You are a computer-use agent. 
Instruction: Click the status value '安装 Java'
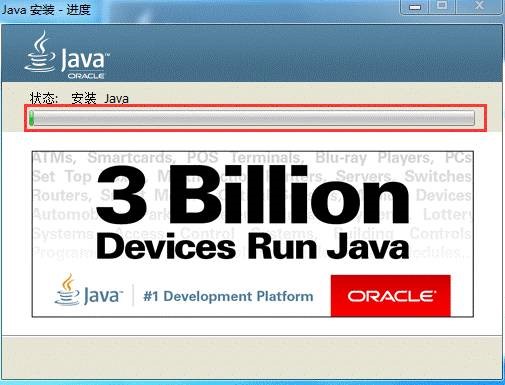100,99
